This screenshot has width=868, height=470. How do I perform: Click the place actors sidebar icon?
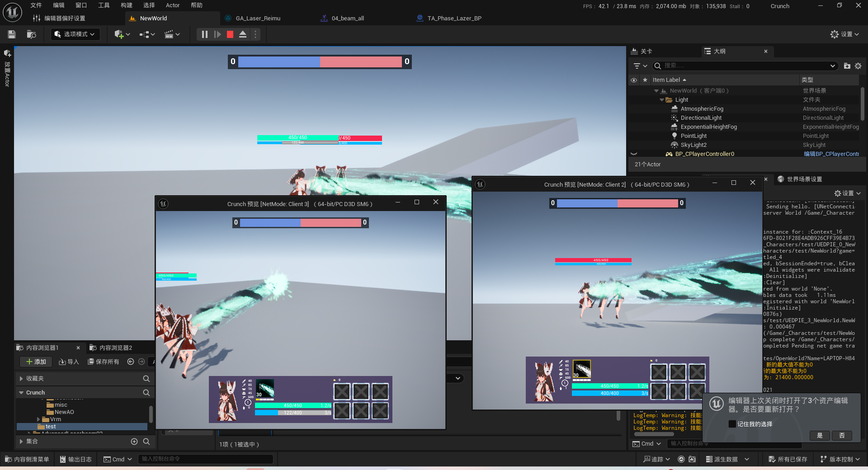click(x=7, y=53)
